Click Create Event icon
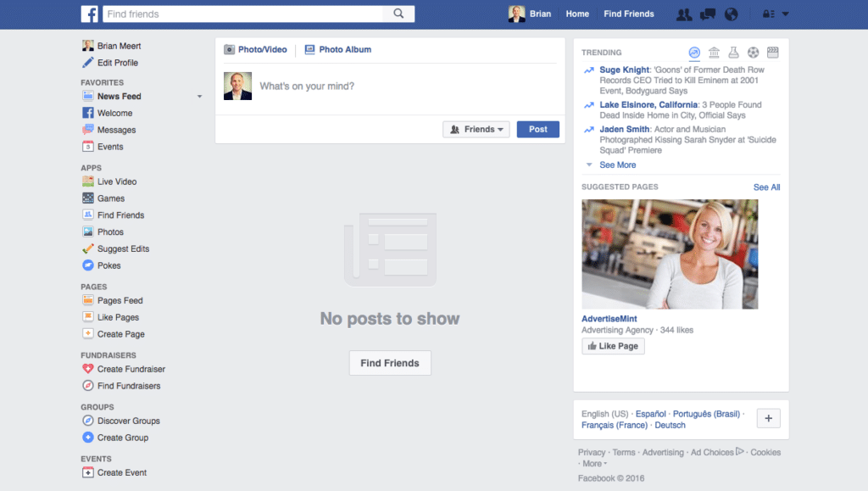The width and height of the screenshot is (868, 491). click(x=87, y=472)
